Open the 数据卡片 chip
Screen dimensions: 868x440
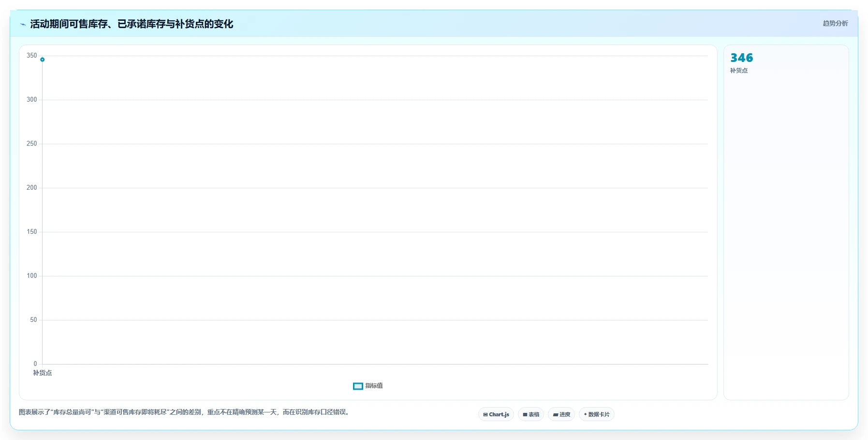[x=597, y=414]
